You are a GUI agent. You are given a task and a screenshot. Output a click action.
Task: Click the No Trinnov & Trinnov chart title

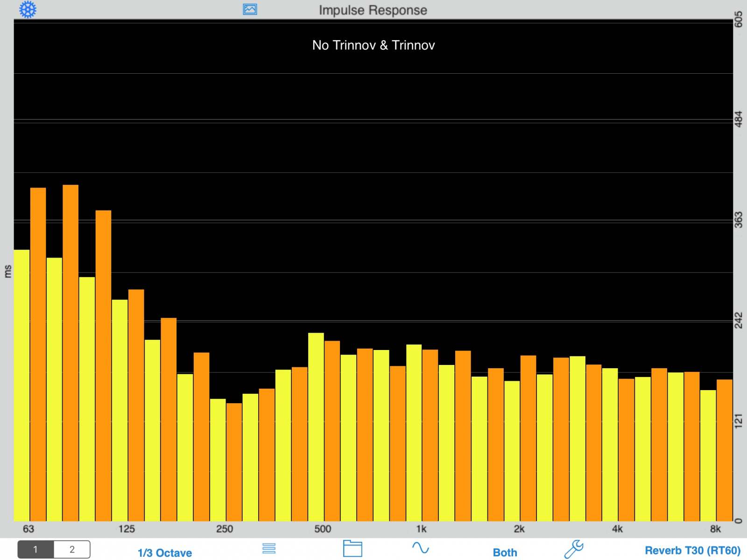coord(373,45)
